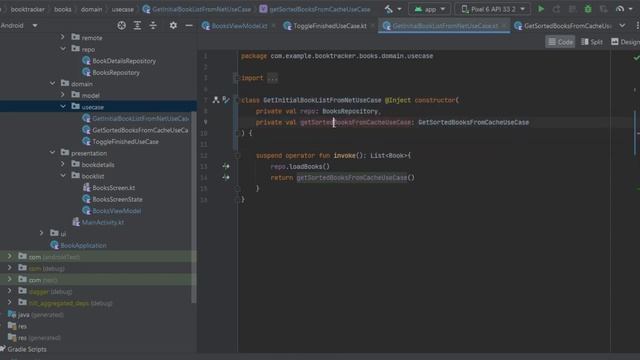Run the app with the green play button
The width and height of the screenshot is (640, 360).
[x=541, y=9]
